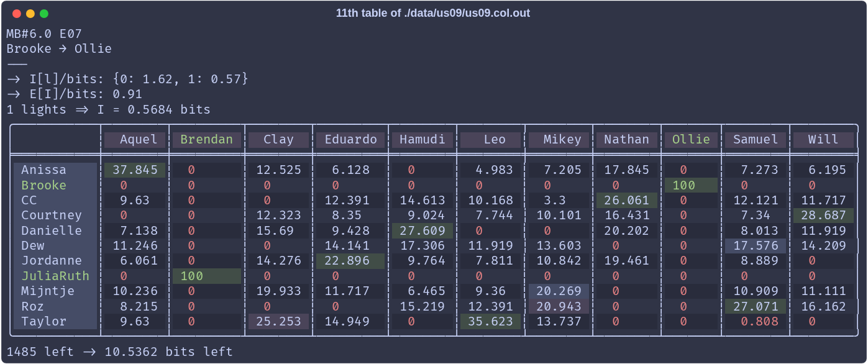Viewport: 868px width, 364px height.
Task: Close the terminal window with the red button
Action: [x=17, y=13]
